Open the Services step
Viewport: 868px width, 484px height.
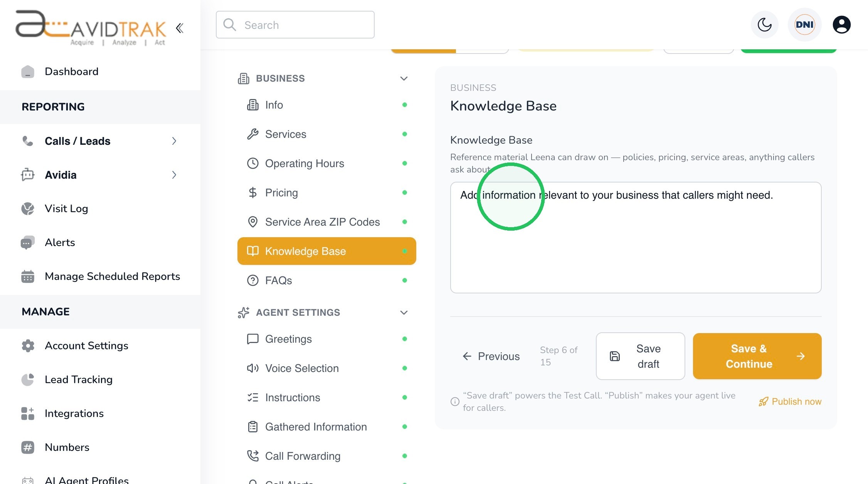click(327, 134)
